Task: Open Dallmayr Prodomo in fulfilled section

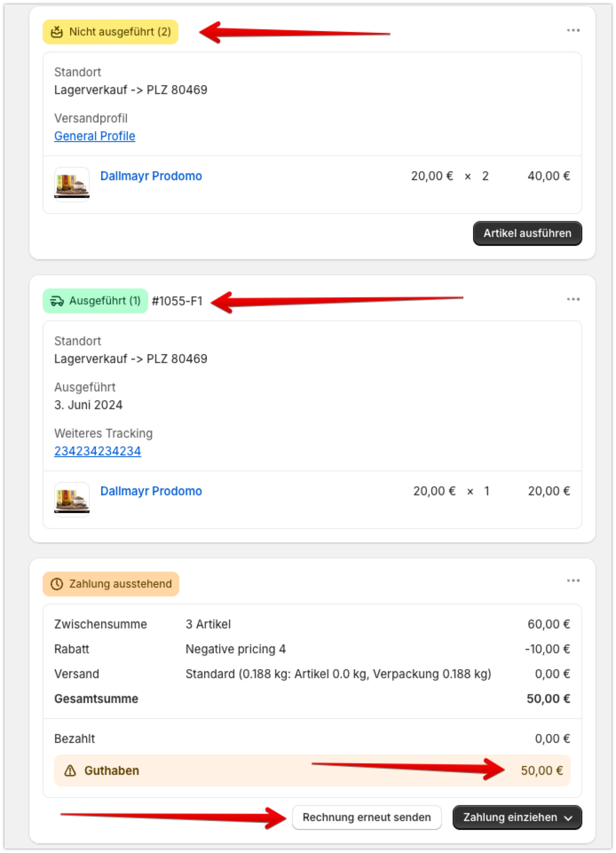Action: click(x=151, y=491)
